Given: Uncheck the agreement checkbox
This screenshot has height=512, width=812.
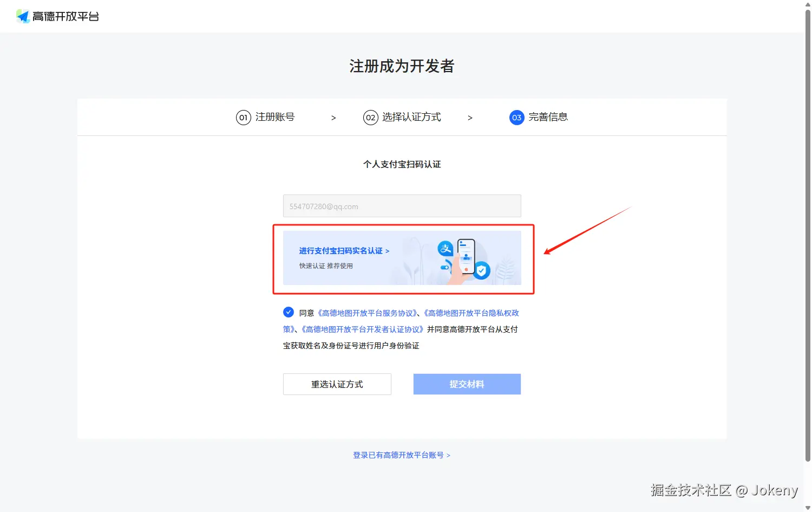Looking at the screenshot, I should (289, 312).
